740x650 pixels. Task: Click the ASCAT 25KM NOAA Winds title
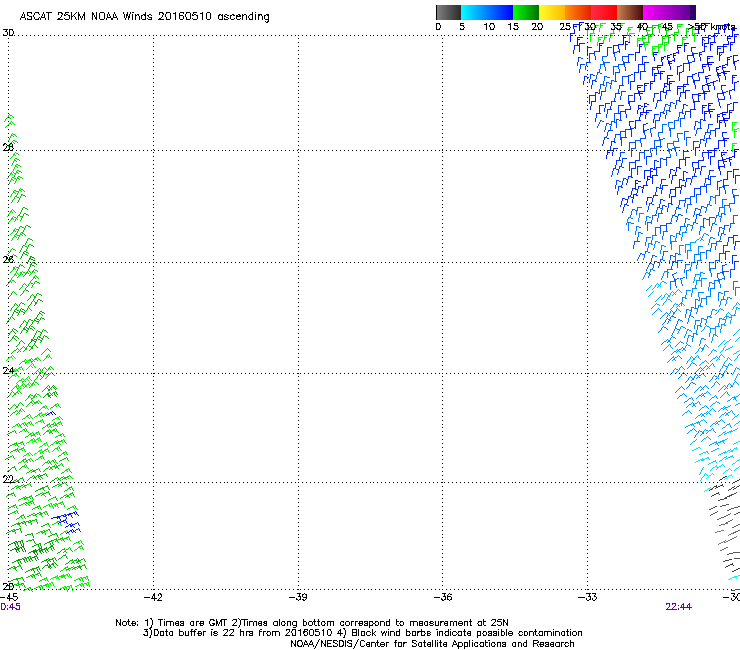tap(144, 17)
